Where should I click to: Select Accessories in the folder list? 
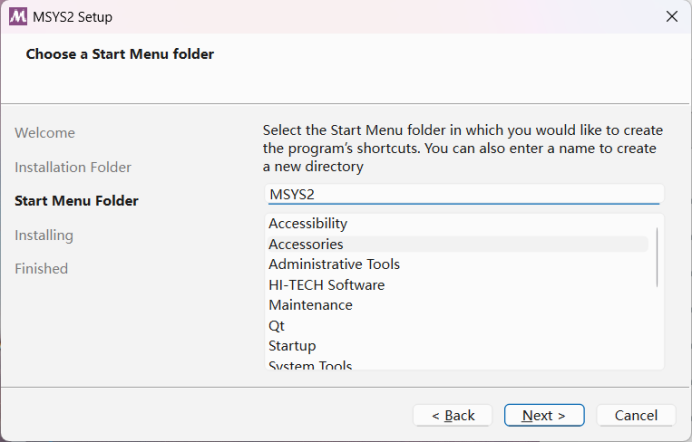pos(458,244)
